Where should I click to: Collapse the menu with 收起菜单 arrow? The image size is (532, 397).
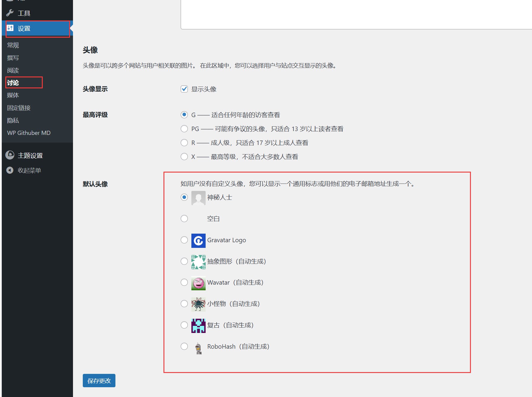[10, 170]
